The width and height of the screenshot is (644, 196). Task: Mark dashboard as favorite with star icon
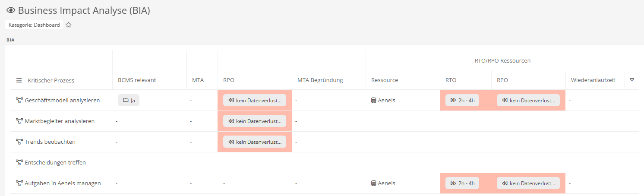click(x=69, y=25)
